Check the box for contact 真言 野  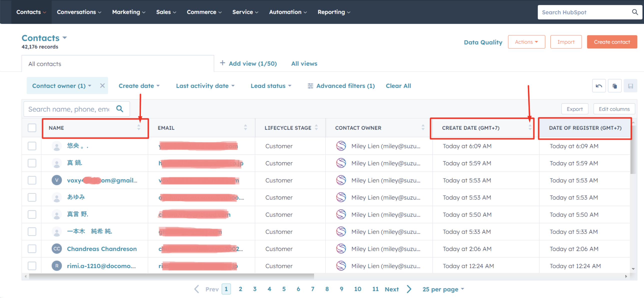[32, 215]
